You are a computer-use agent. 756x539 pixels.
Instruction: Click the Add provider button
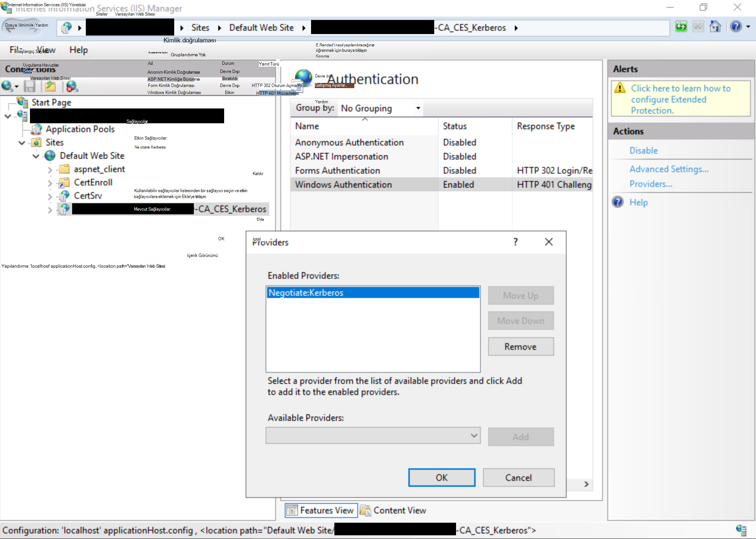pos(521,437)
